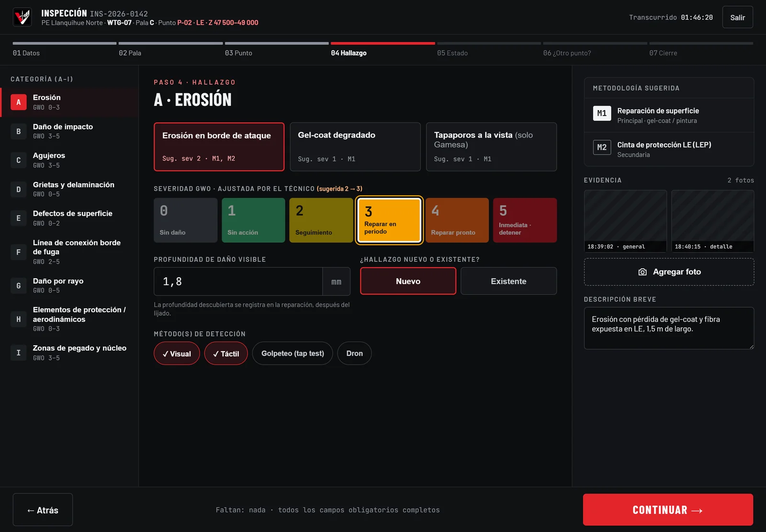The image size is (766, 532).
Task: Select category Grietas y delaminación
Action: click(69, 189)
